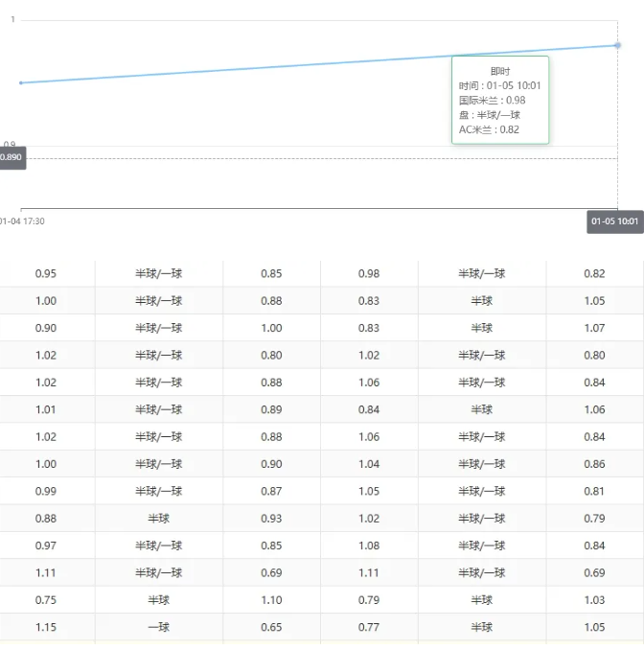Click the chart data point at 01-05 10:01
This screenshot has width=644, height=650.
(617, 45)
